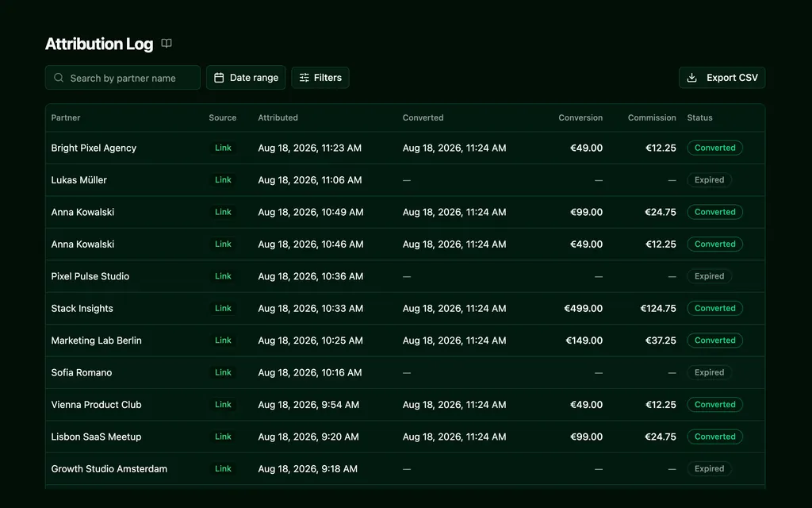The width and height of the screenshot is (812, 508).
Task: Click the converted time for Marketing Lab Berlin
Action: [x=454, y=341]
